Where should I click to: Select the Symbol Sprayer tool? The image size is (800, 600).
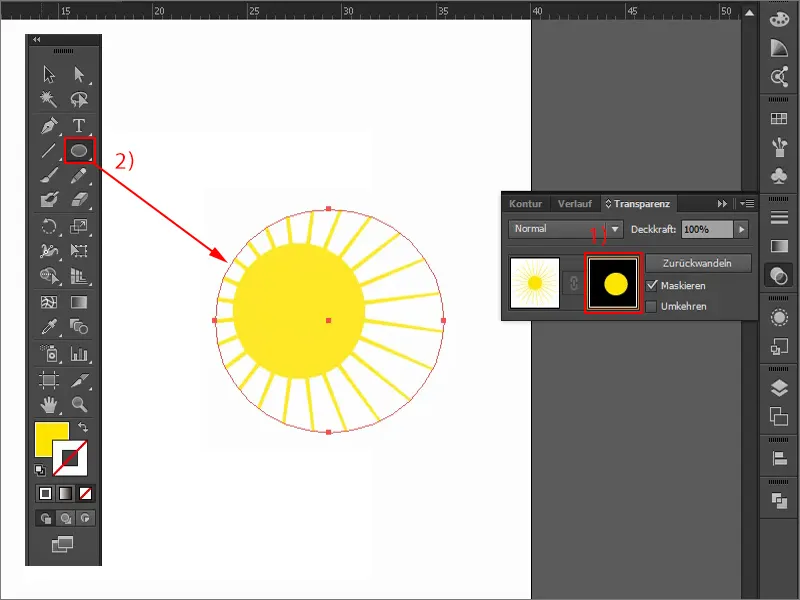[x=49, y=353]
